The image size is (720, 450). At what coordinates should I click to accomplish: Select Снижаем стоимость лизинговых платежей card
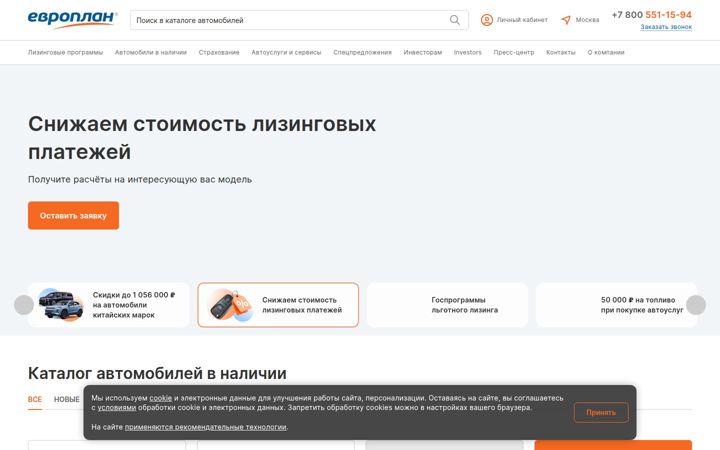278,305
